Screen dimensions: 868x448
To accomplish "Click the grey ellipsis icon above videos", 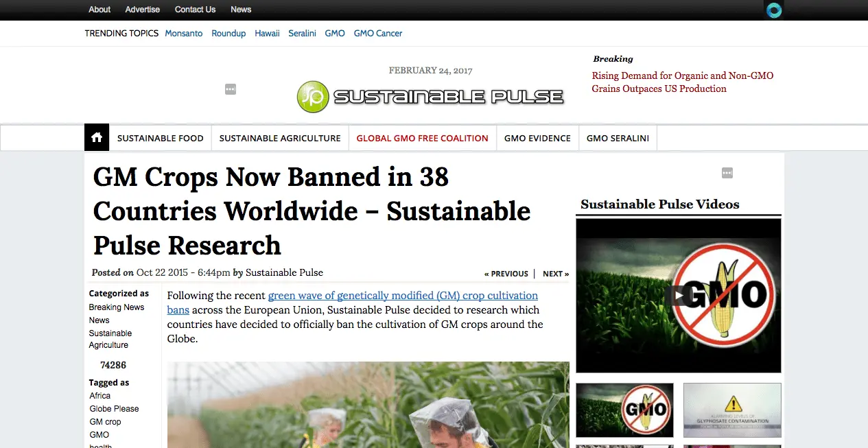I will tap(727, 173).
